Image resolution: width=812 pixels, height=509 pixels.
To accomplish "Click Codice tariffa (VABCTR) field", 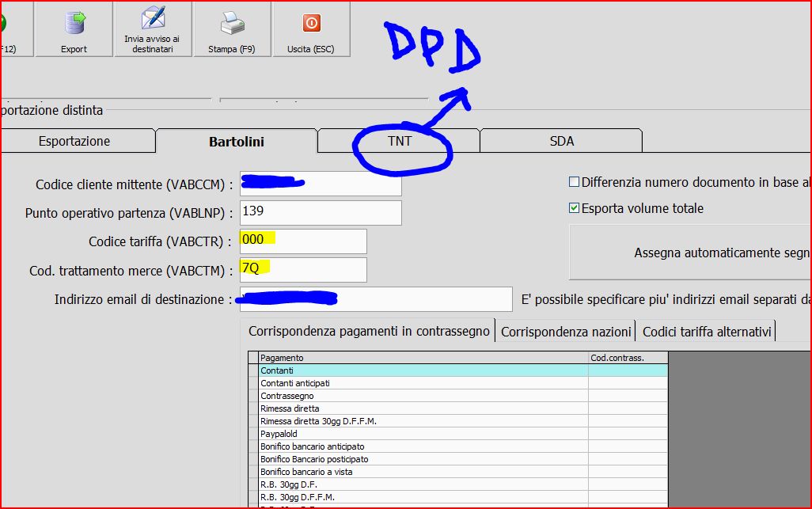I will click(303, 241).
